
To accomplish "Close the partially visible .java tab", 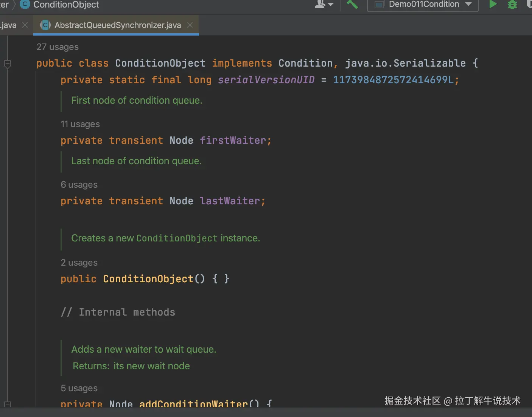I will 25,25.
